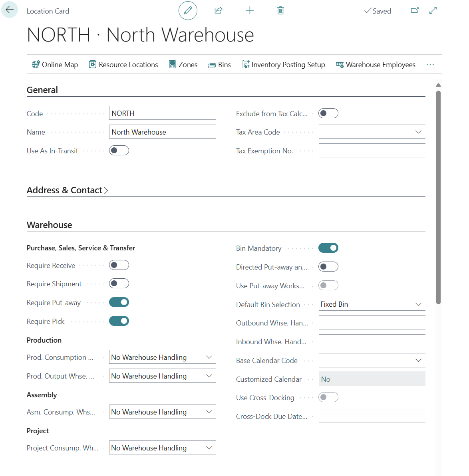This screenshot has height=476, width=469.
Task: Collapse the Warehouse section header
Action: 50,225
